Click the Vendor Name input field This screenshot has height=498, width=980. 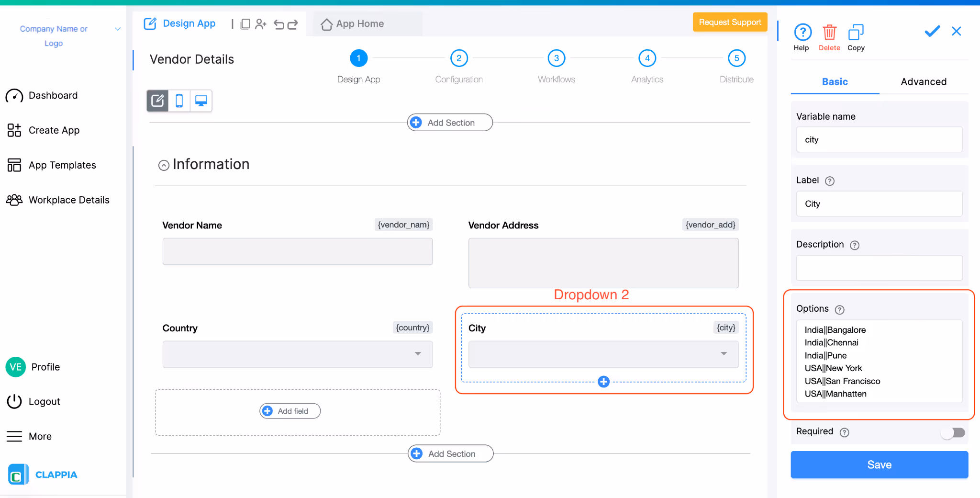click(x=298, y=251)
